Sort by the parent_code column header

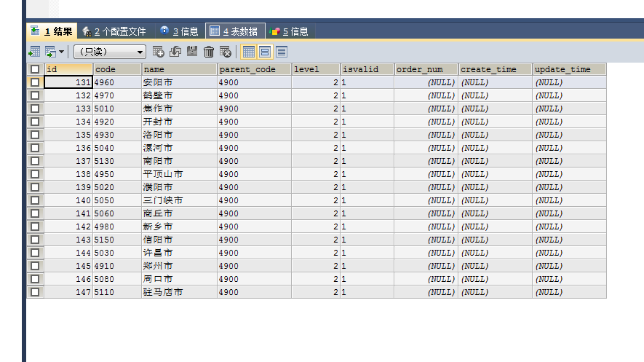coord(254,69)
